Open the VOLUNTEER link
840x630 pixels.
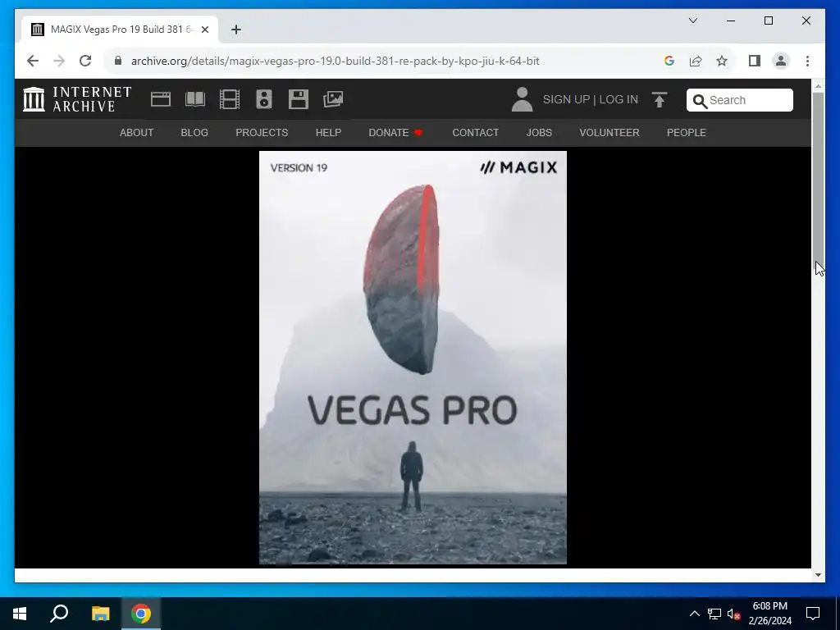609,133
